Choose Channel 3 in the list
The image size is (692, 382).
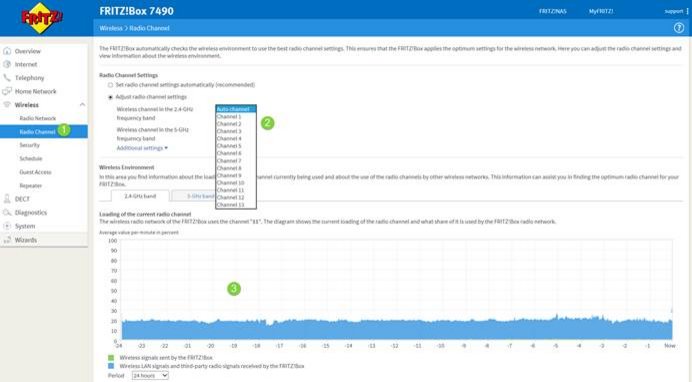[236, 131]
